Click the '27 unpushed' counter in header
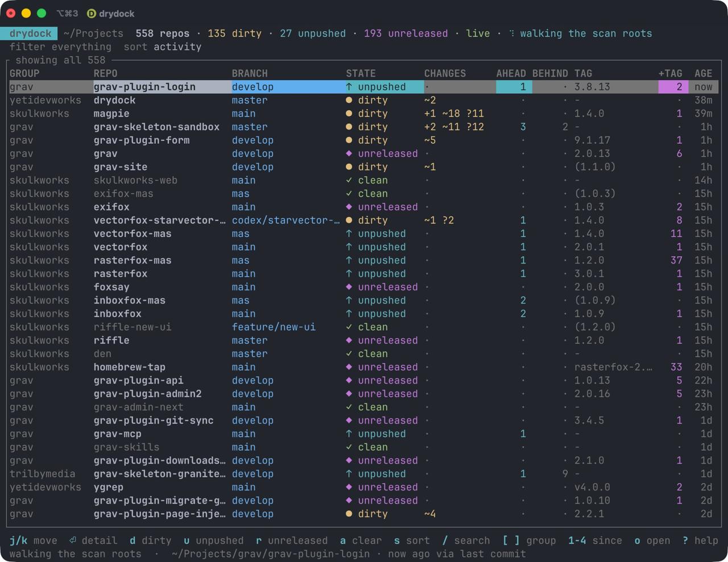Screen dimensions: 728x562 click(313, 34)
